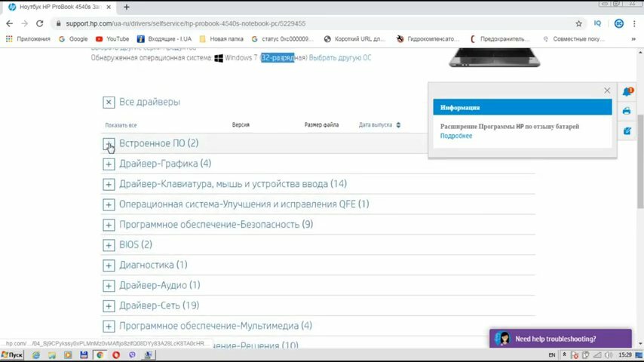This screenshot has height=362, width=644.
Task: Click the HP ProBook laptop image
Action: pos(495,57)
